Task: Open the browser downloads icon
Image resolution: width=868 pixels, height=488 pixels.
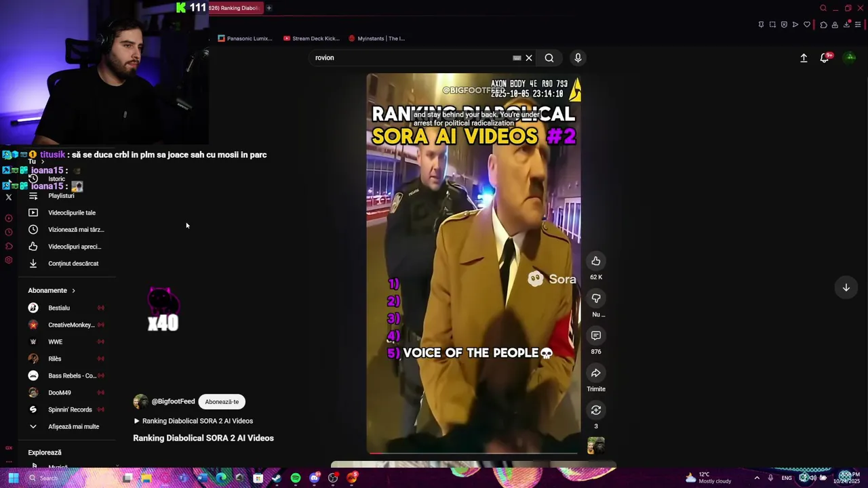Action: tap(847, 25)
